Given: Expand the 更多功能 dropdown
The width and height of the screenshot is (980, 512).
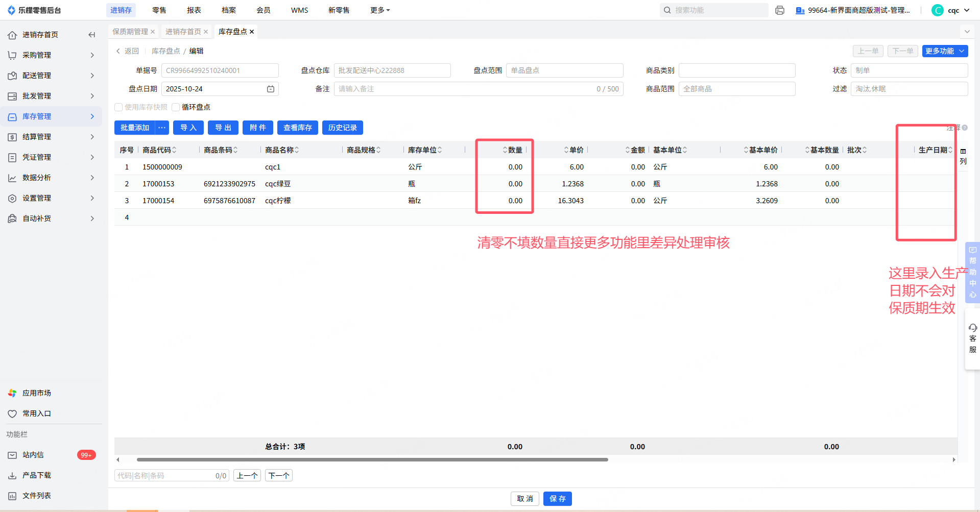Looking at the screenshot, I should coord(945,51).
